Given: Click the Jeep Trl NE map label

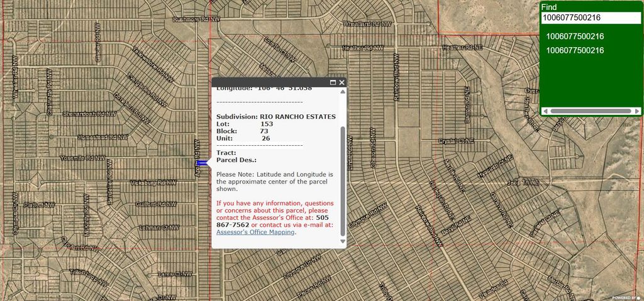Looking at the screenshot, I should pos(523,182).
